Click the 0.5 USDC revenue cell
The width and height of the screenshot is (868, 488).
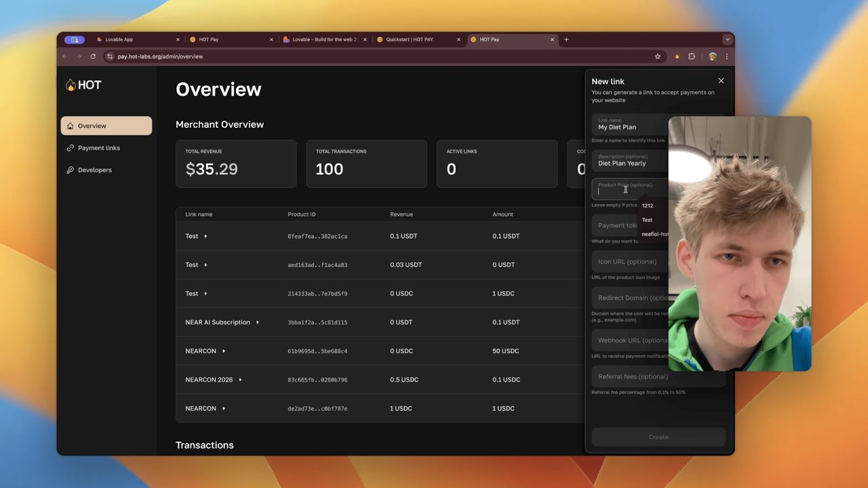404,380
